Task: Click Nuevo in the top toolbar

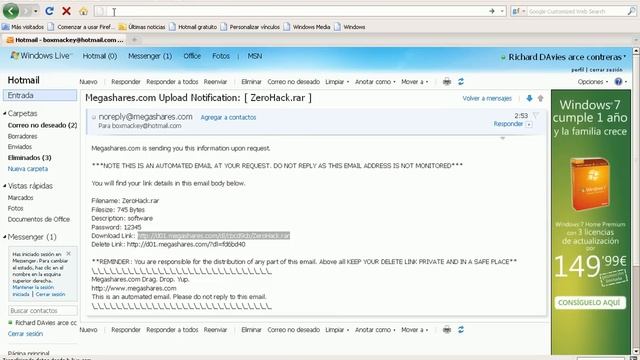Action: pos(88,82)
